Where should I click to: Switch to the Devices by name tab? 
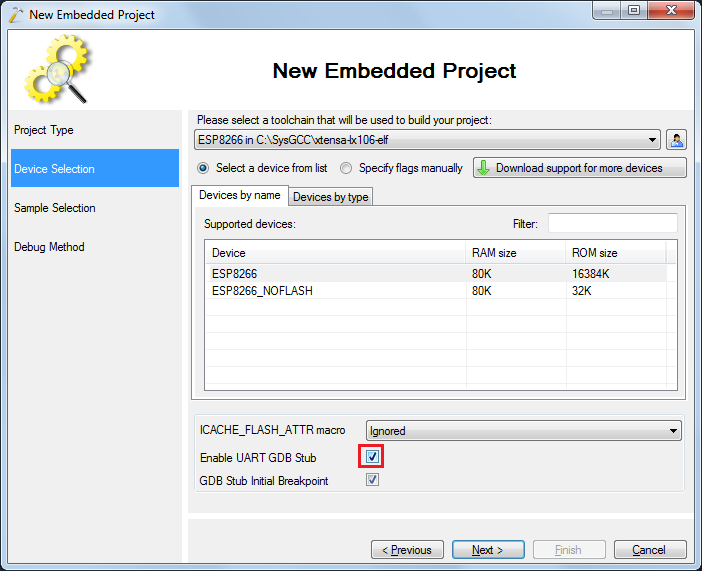coord(240,195)
